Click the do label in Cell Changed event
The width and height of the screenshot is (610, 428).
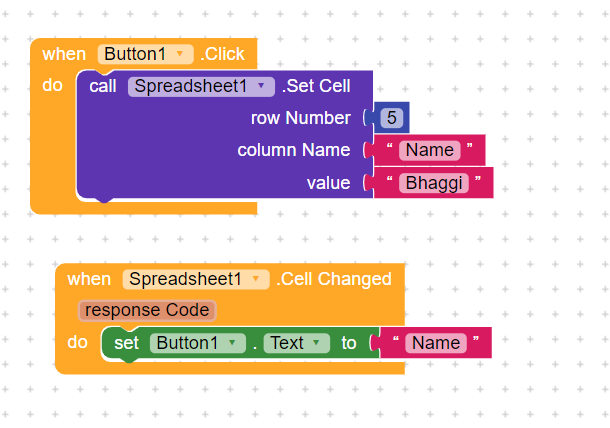[77, 342]
